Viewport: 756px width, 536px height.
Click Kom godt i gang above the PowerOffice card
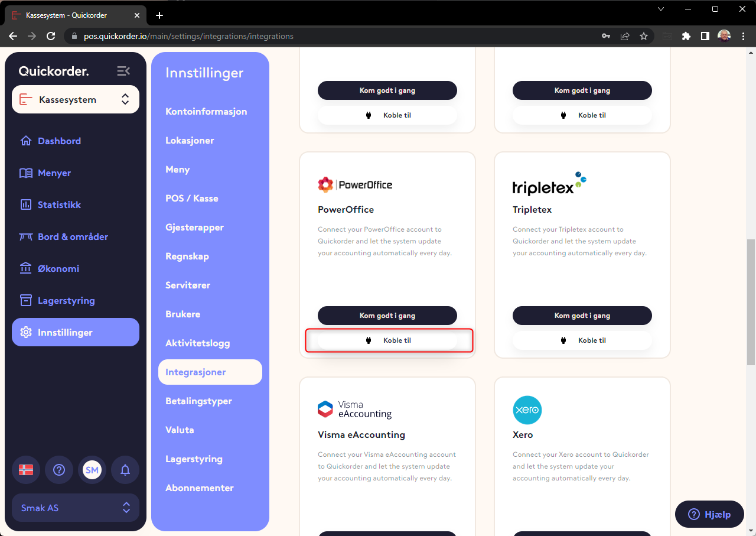387,90
